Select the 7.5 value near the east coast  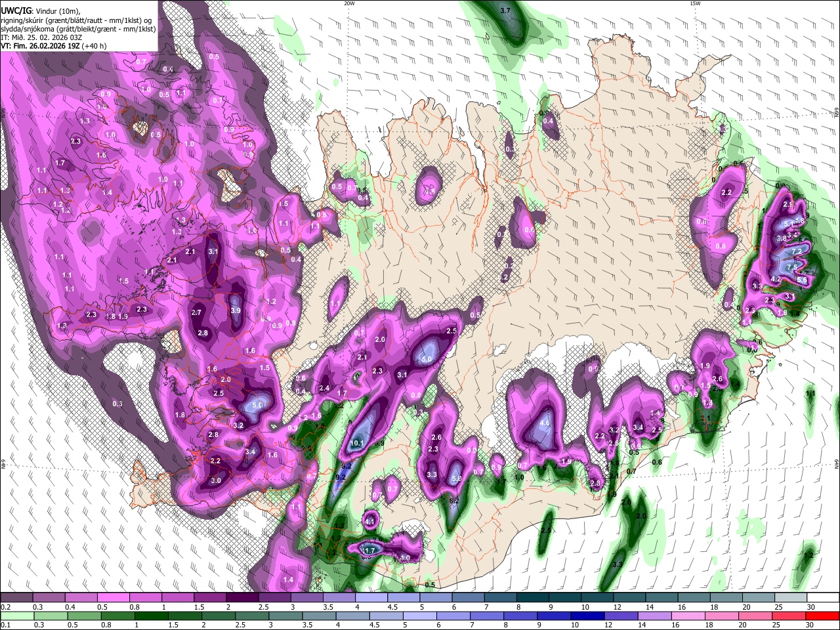[x=792, y=267]
